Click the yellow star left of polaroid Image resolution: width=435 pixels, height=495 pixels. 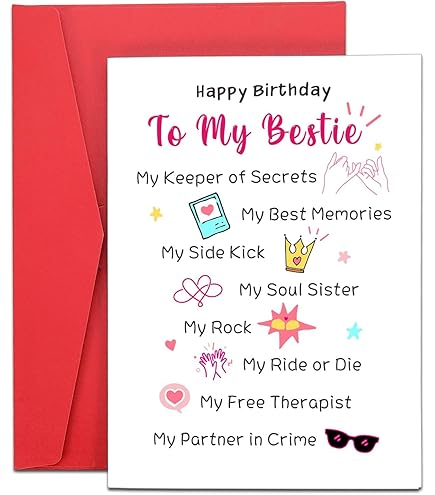tap(156, 214)
